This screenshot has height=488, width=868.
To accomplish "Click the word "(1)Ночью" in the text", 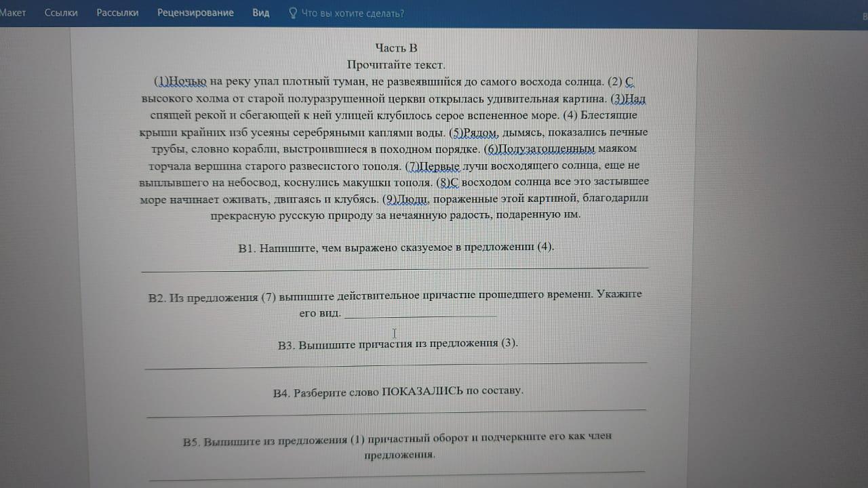I will (x=180, y=82).
